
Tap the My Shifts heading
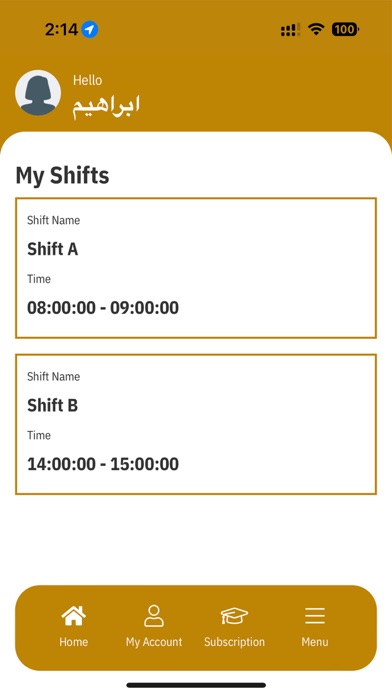63,175
